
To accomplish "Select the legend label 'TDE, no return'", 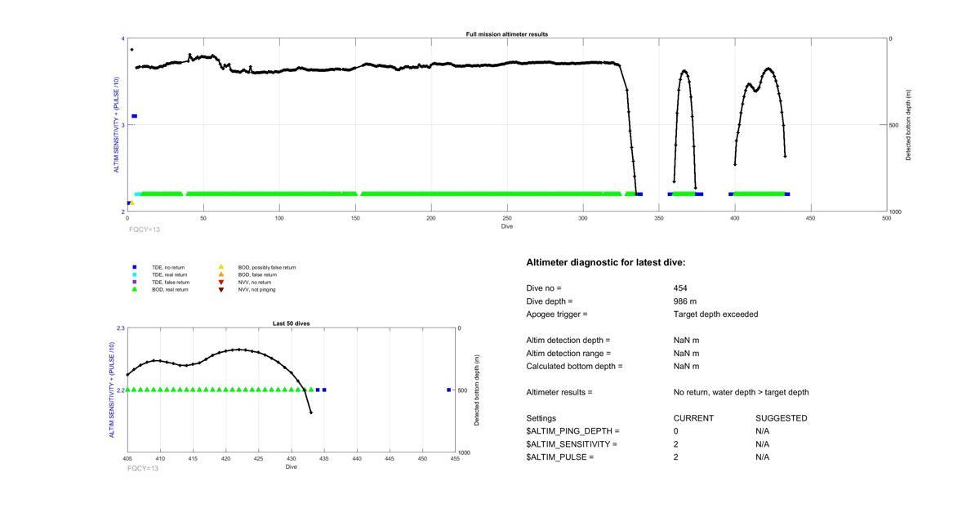I will point(168,268).
